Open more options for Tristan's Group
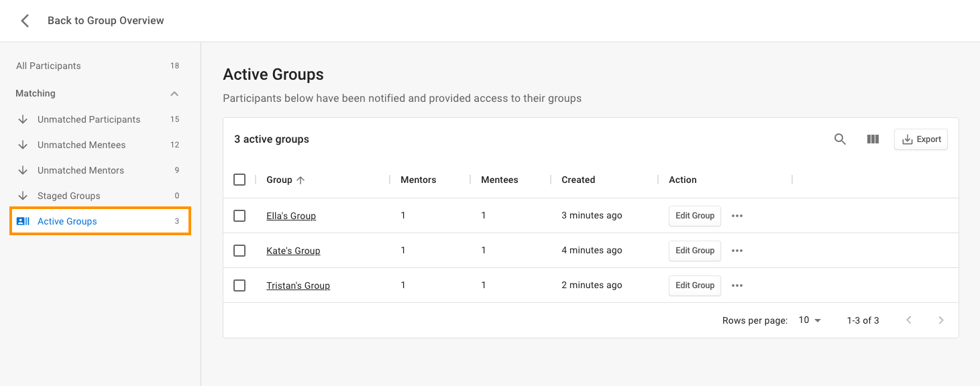980x386 pixels. [x=737, y=285]
